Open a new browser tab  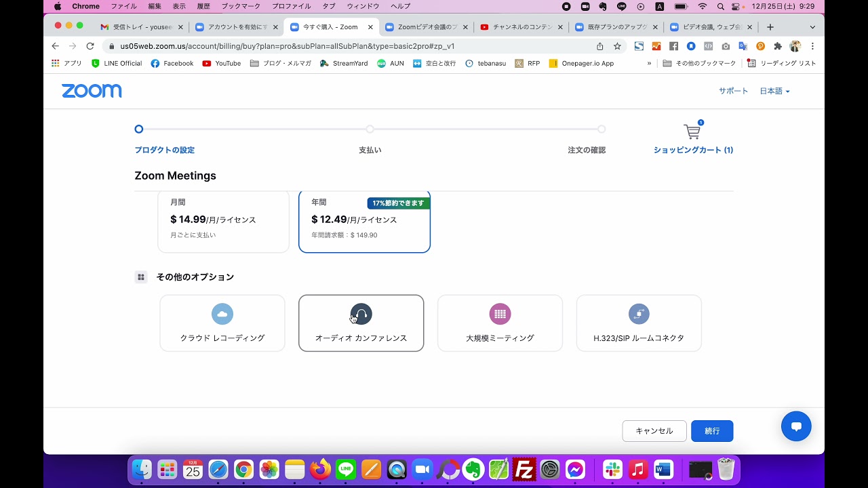point(770,27)
